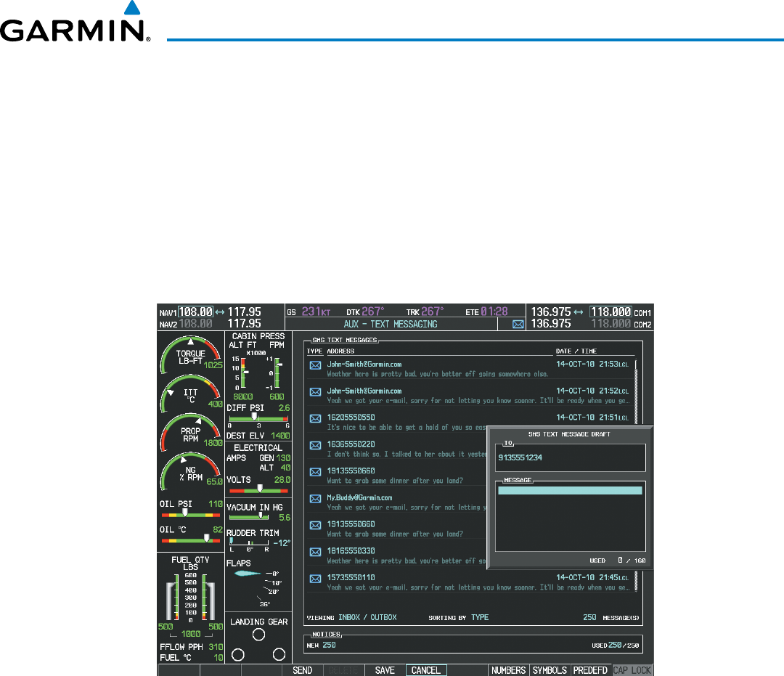
Task: Click the ETE 01:28 readout
Action: click(486, 311)
